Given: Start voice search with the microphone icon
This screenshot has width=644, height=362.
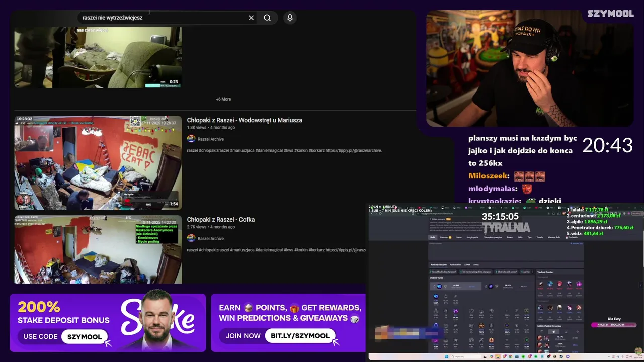Looking at the screenshot, I should pyautogui.click(x=290, y=18).
